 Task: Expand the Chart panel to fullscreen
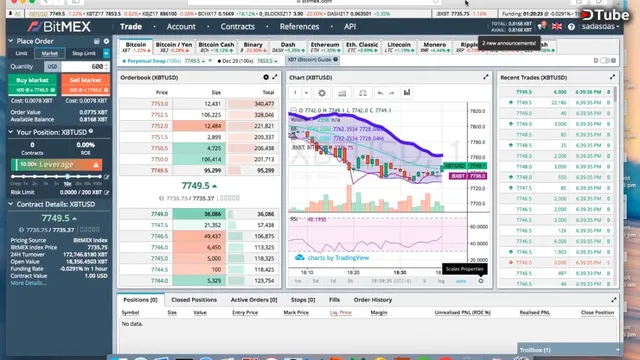(x=486, y=77)
